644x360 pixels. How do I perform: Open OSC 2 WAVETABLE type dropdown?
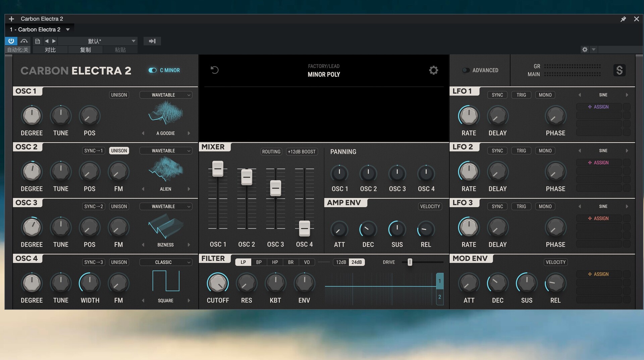[166, 151]
